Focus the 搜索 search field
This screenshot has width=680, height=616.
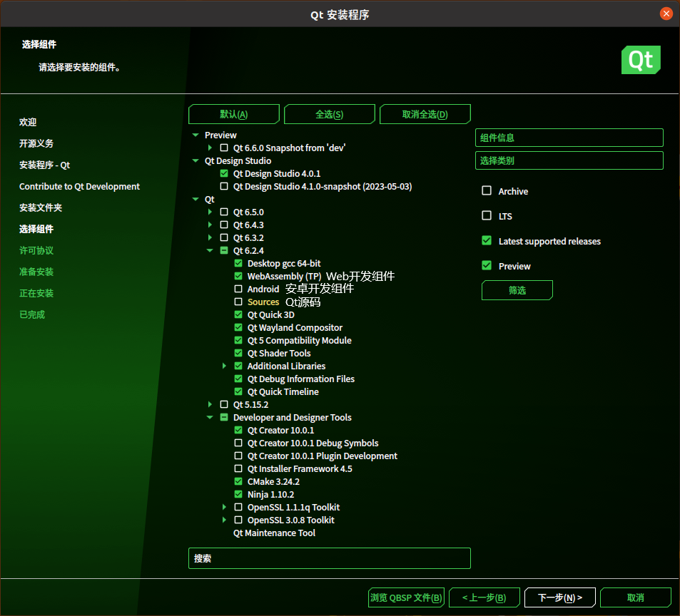pyautogui.click(x=329, y=558)
